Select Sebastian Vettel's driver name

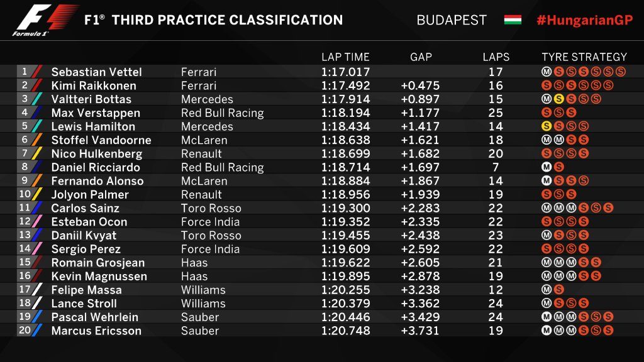click(x=96, y=72)
